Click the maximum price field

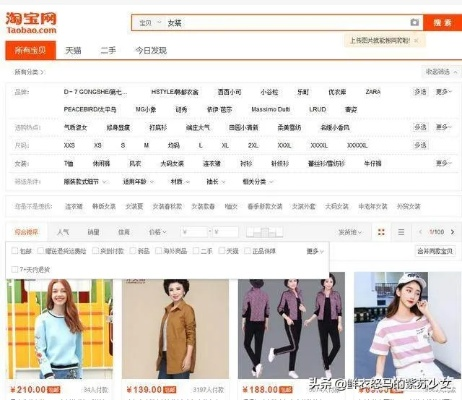pyautogui.click(x=226, y=232)
